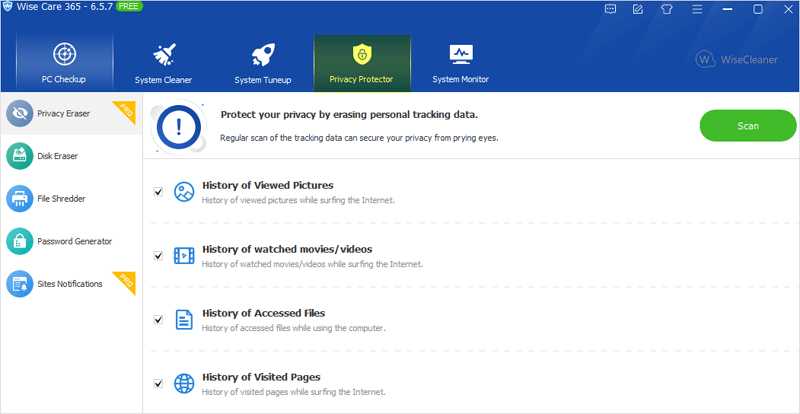Screen dimensions: 800x414
Task: Click 'Protect your privacy by erasing' headline
Action: pos(349,115)
